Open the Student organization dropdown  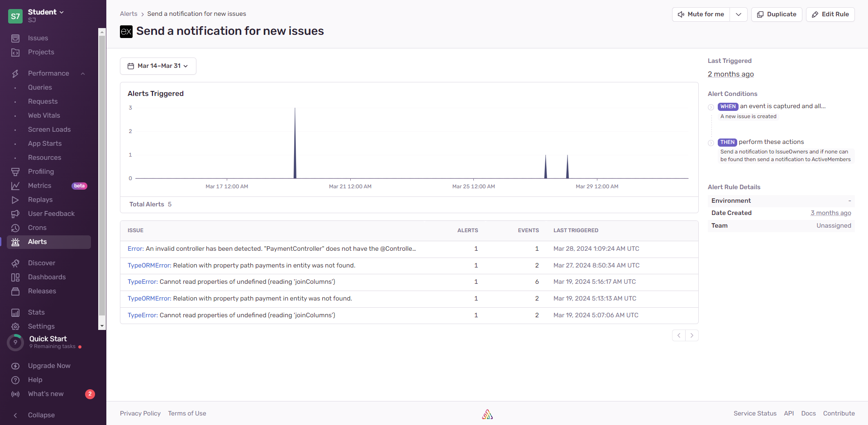pos(46,12)
